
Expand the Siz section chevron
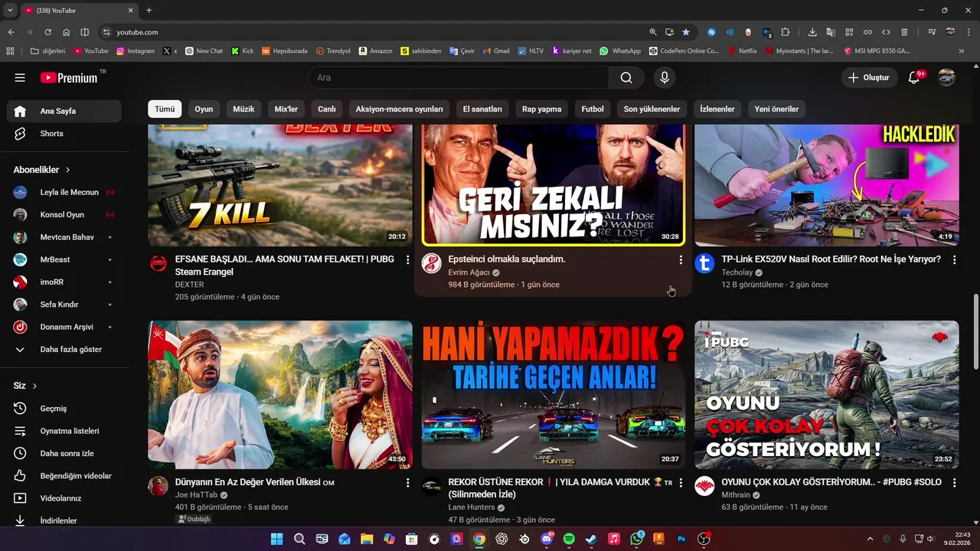34,386
